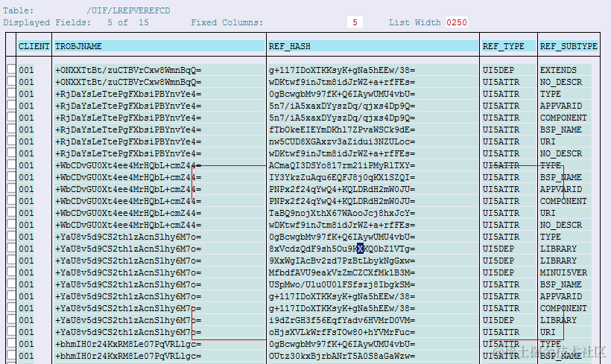This screenshot has width=611, height=364.
Task: Click UI5ATTR in the oHjsXVLk hash row
Action: [501, 332]
